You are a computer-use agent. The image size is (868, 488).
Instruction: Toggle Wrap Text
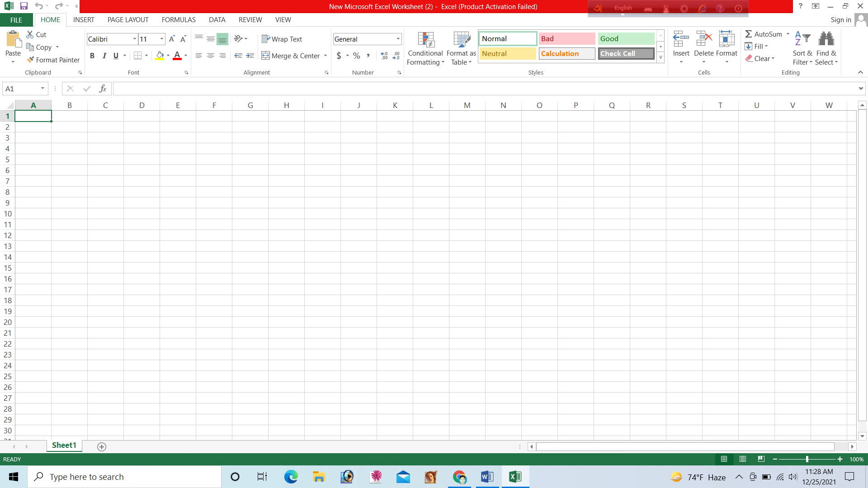pos(282,39)
